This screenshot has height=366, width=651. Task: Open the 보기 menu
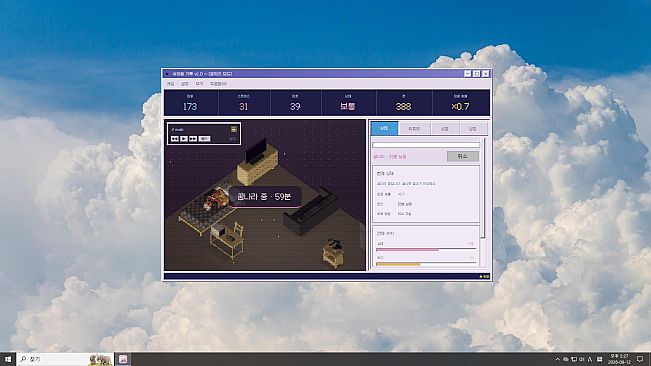[199, 84]
